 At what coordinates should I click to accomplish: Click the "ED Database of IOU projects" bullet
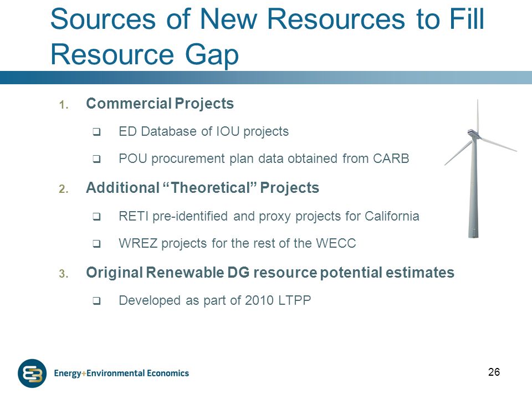pos(203,132)
